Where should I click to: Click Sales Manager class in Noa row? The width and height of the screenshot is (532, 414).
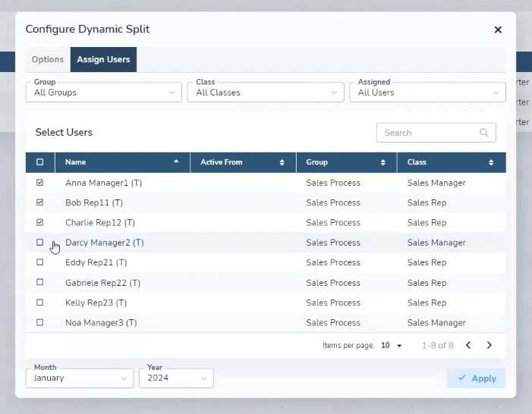[436, 323]
